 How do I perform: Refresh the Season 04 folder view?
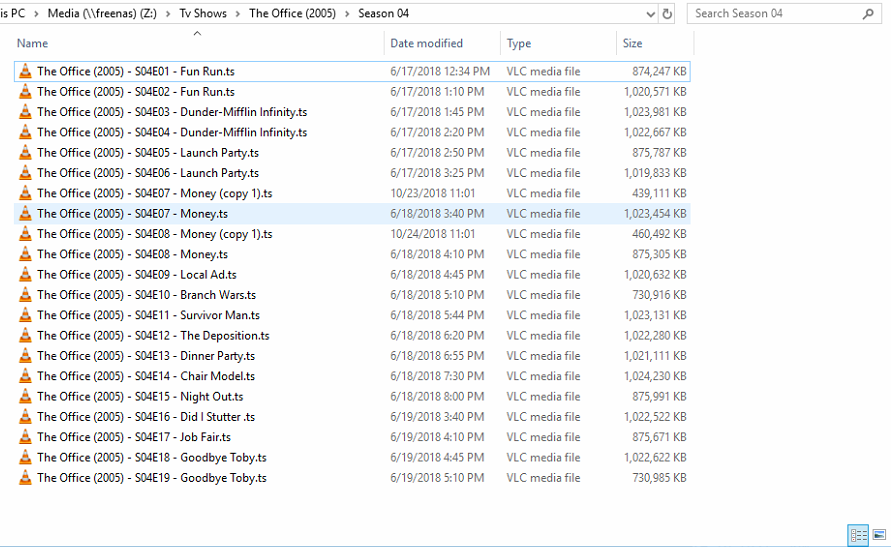[x=667, y=14]
